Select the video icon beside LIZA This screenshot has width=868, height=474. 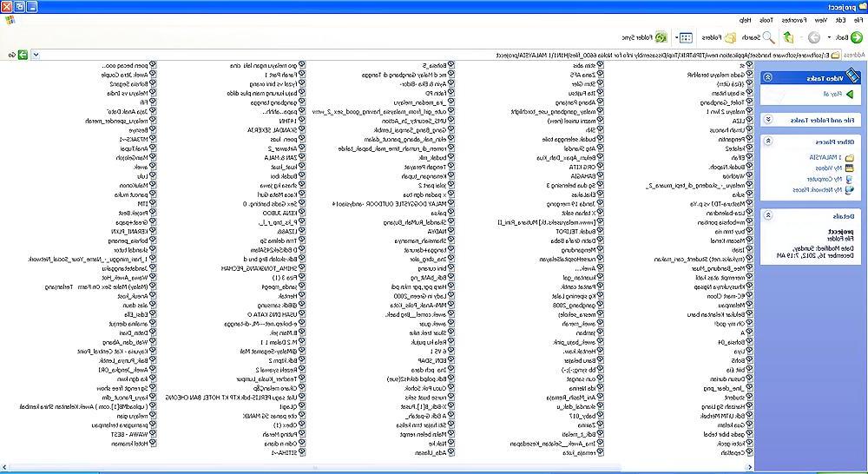click(x=750, y=121)
